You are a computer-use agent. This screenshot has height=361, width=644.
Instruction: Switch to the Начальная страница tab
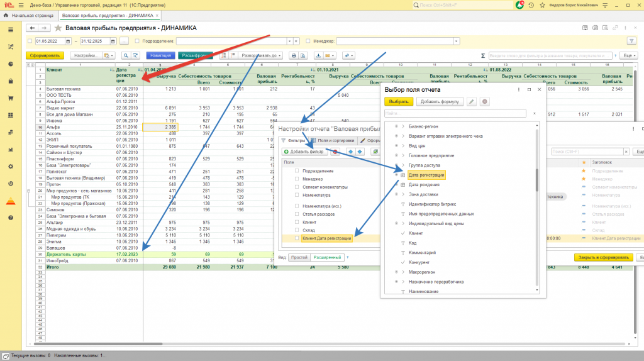(29, 16)
